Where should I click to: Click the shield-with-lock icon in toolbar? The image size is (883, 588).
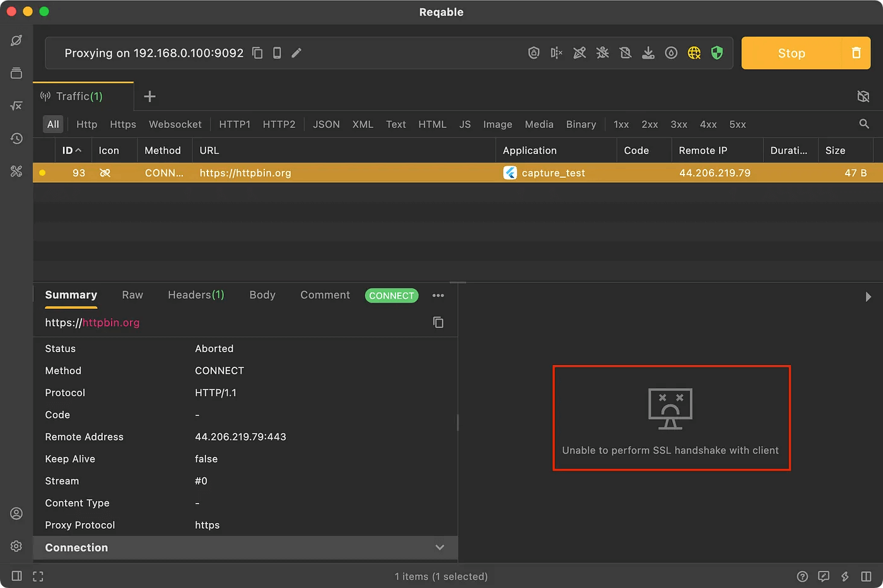point(534,53)
